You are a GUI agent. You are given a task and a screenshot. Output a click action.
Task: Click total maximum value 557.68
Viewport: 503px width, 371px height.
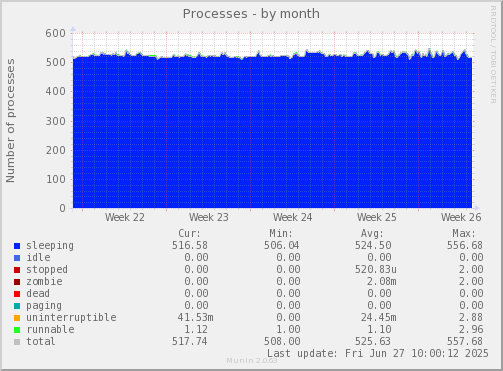click(x=465, y=341)
